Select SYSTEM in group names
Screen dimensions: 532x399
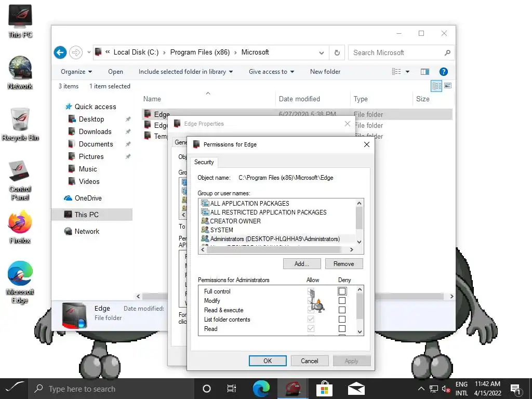pos(217,230)
